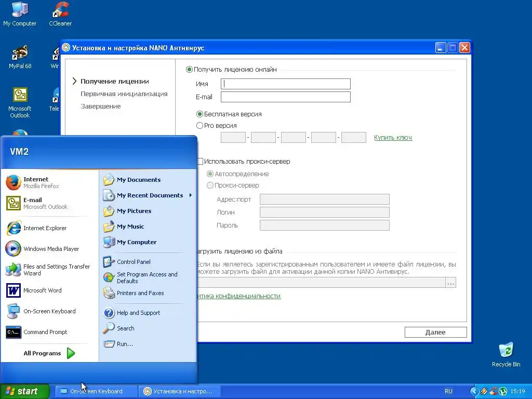Screen dimensions: 532x399
Task: Focus the 'Имя' text field
Action: [x=285, y=84]
